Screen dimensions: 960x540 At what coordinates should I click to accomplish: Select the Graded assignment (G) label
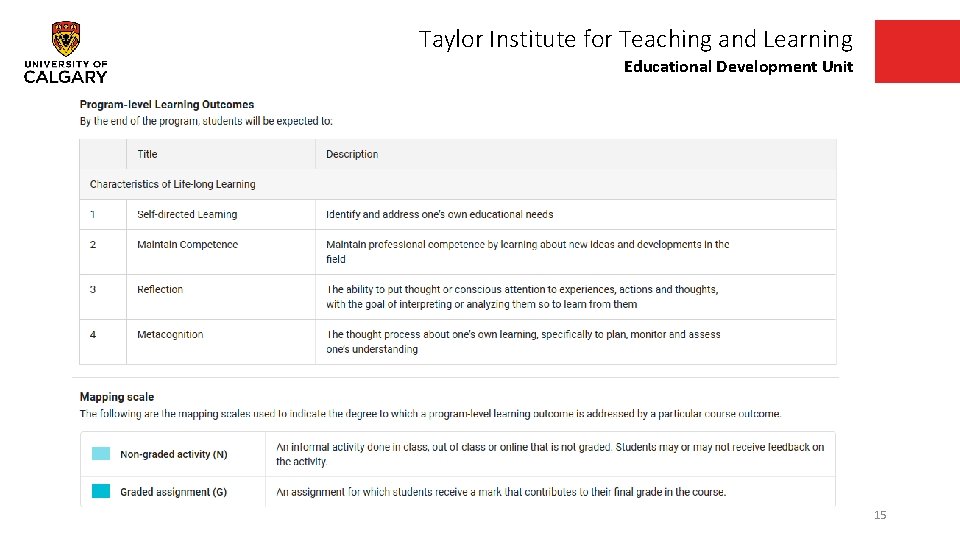tap(174, 492)
